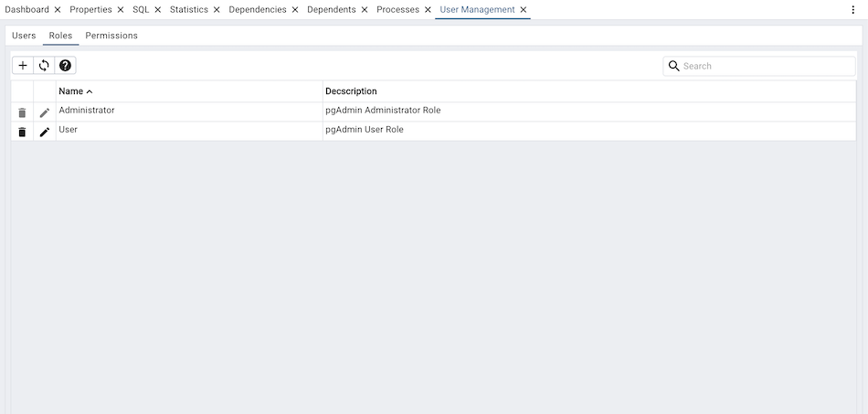The width and height of the screenshot is (868, 414).
Task: Edit the User role via pencil icon
Action: [x=45, y=132]
